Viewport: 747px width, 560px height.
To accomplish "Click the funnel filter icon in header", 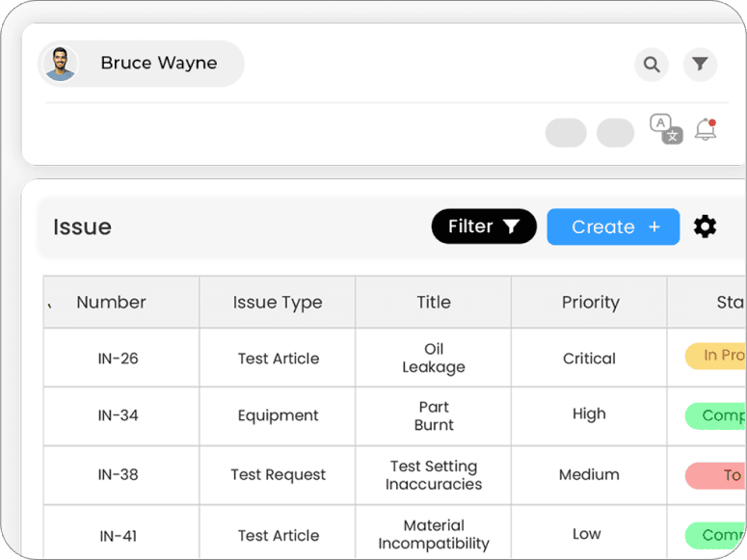I will coord(700,64).
